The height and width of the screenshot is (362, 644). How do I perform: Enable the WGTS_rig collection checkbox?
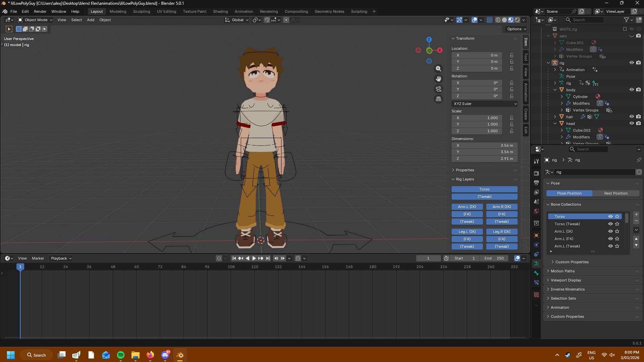(625, 29)
